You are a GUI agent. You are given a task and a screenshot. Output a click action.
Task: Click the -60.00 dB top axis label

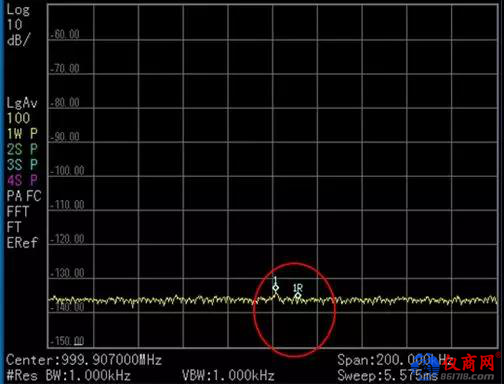point(65,34)
